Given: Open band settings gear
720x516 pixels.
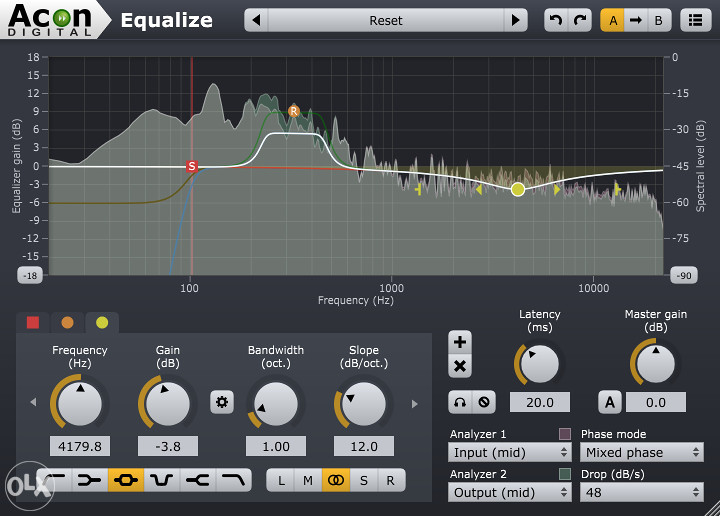Looking at the screenshot, I should (x=222, y=402).
